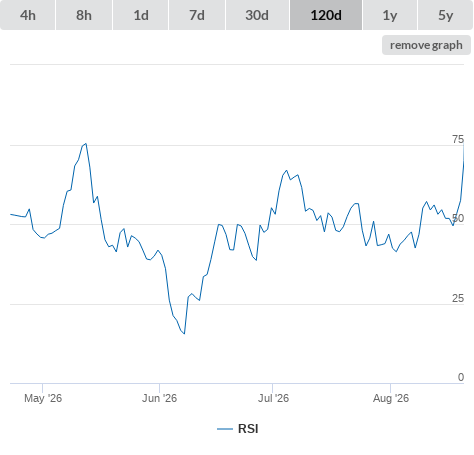Click the RSI peak in early July

click(287, 170)
